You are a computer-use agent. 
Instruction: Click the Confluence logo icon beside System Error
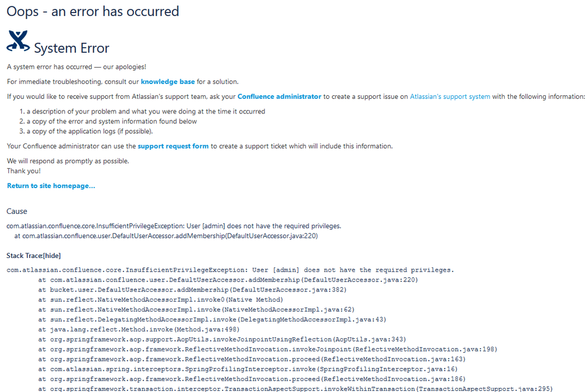tap(18, 41)
